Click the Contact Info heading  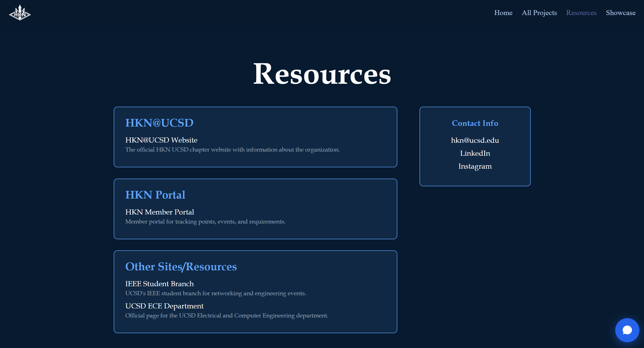[x=475, y=123]
